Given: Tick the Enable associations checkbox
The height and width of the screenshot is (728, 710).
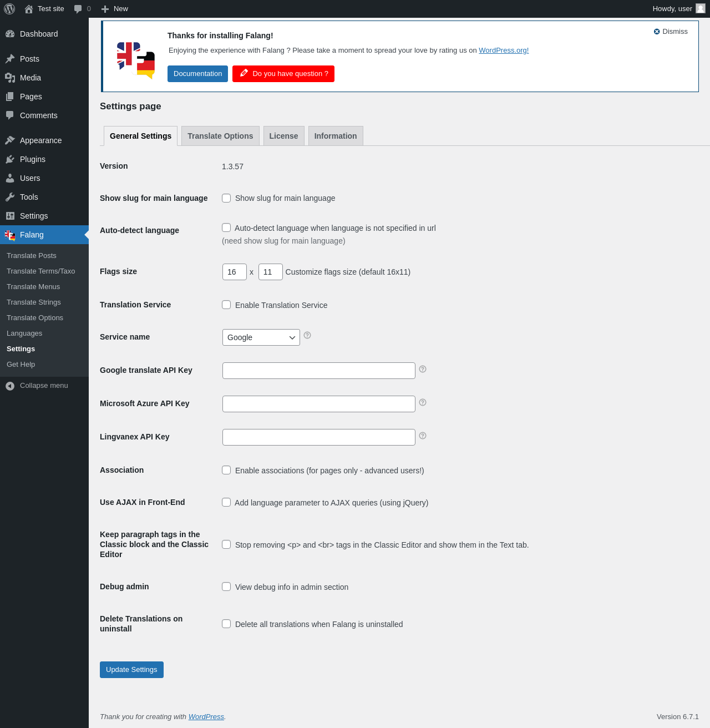Looking at the screenshot, I should coord(226,470).
